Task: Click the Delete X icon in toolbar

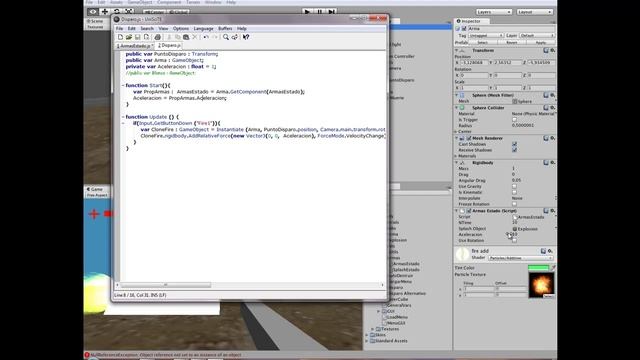Action: tap(195, 37)
